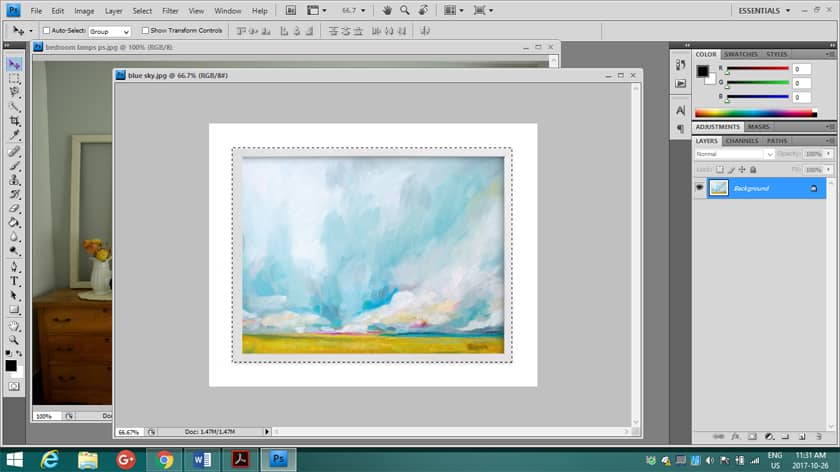
Task: Open the Filter menu
Action: 170,11
